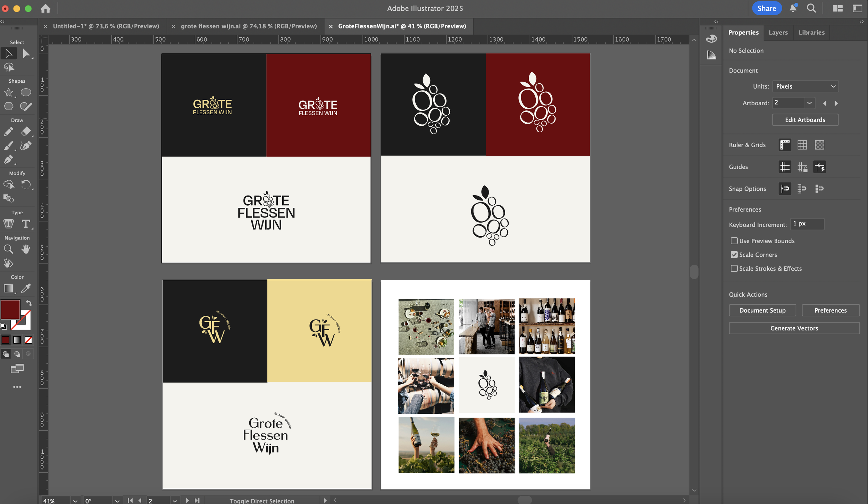
Task: Swap fill and stroke colors
Action: click(x=29, y=303)
